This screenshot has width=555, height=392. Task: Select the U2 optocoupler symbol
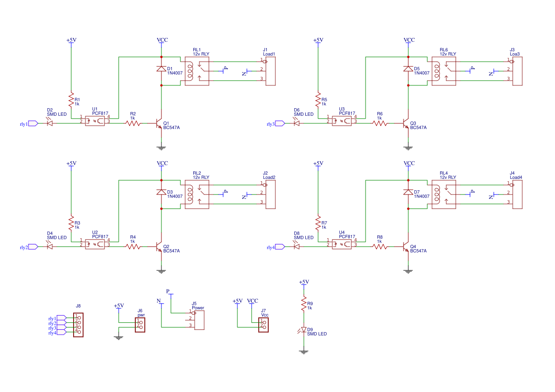click(95, 244)
